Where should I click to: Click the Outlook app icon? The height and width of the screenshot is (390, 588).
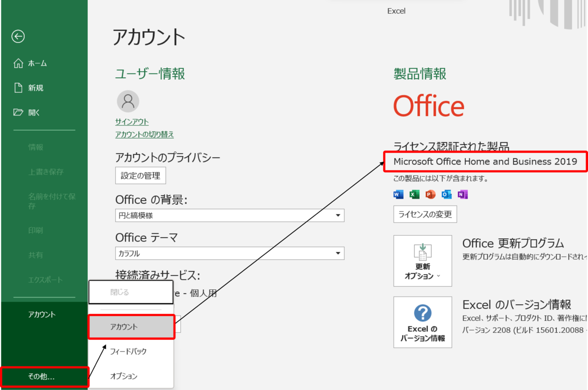click(447, 194)
